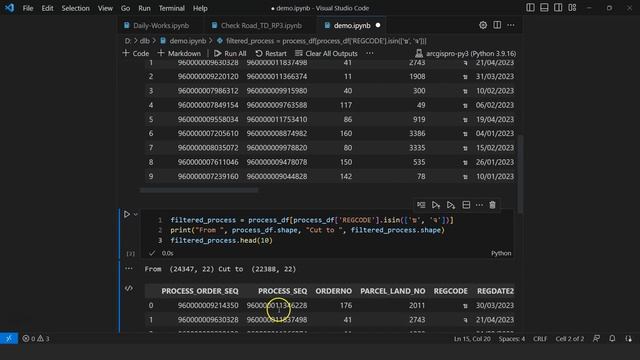The width and height of the screenshot is (640, 360).
Task: Open the Terminal menu
Action: point(171,8)
